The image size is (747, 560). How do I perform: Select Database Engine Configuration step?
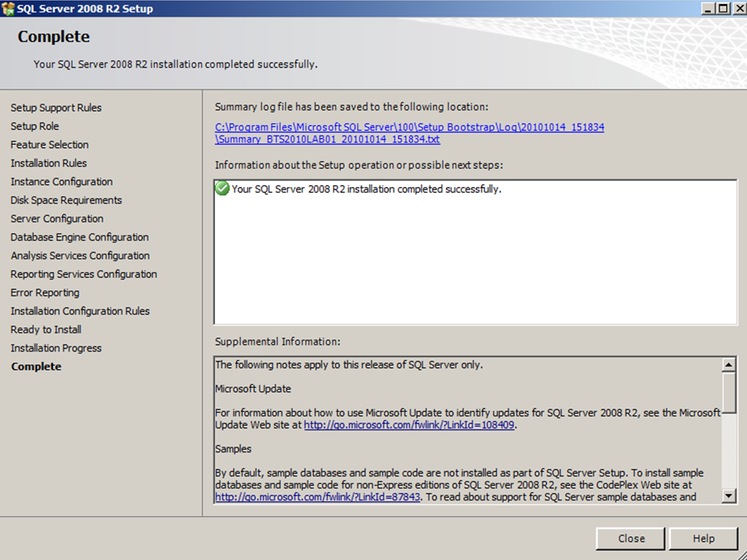[x=79, y=237]
